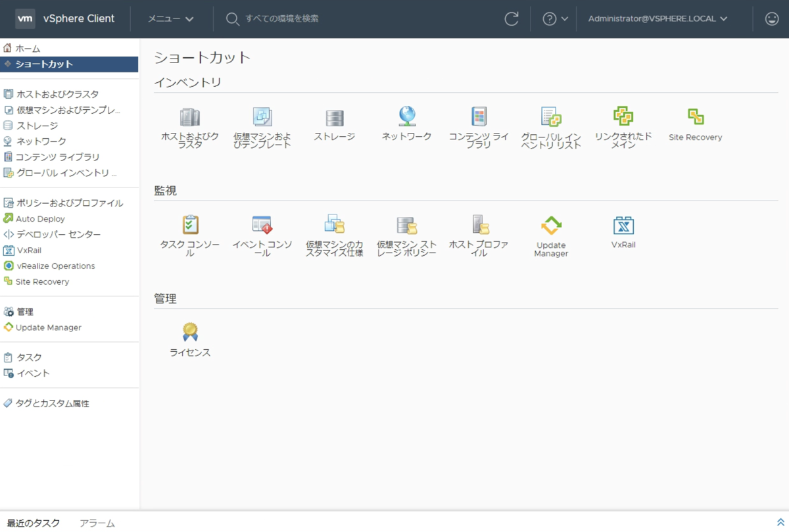Open ストレージ shortcut icon in インベントリ

pyautogui.click(x=335, y=118)
